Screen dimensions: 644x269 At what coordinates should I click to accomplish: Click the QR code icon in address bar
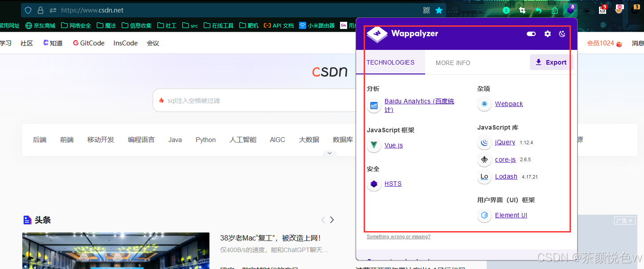pos(427,10)
